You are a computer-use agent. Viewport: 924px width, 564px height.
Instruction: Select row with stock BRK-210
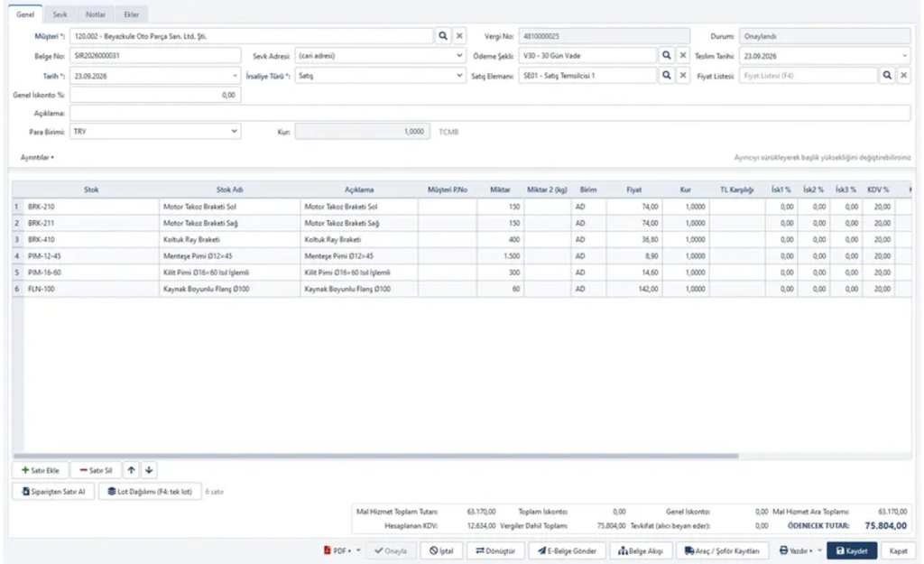(91, 207)
